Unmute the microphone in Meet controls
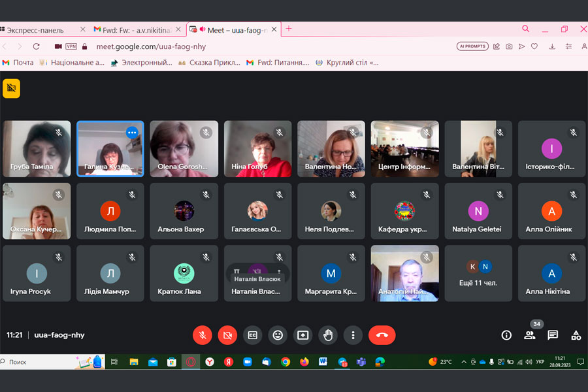 (x=203, y=335)
